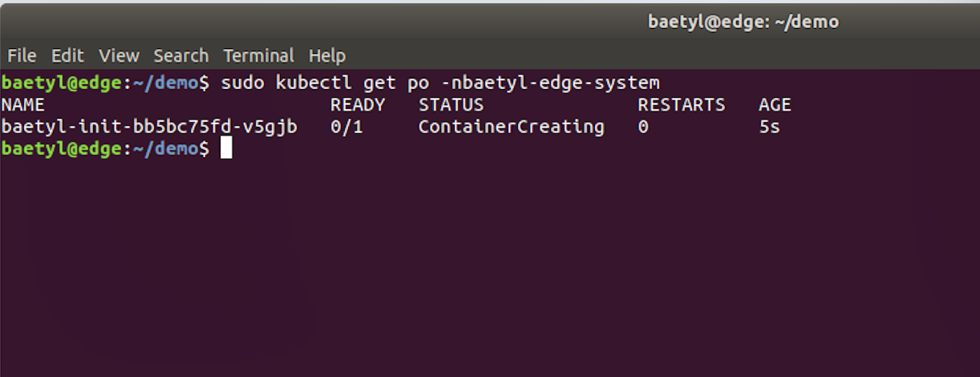980x377 pixels.
Task: Click the AGE column header
Action: coord(775,105)
